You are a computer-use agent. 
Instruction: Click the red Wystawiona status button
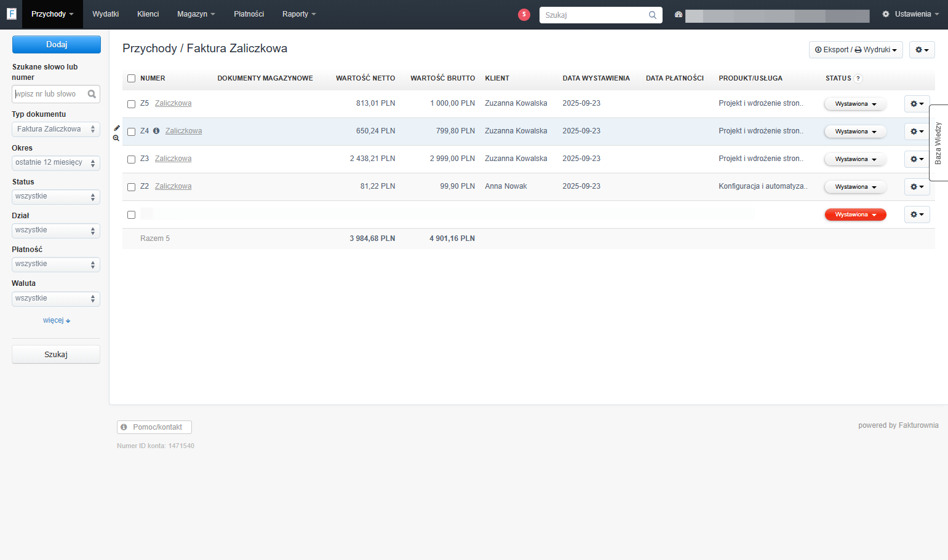(855, 215)
